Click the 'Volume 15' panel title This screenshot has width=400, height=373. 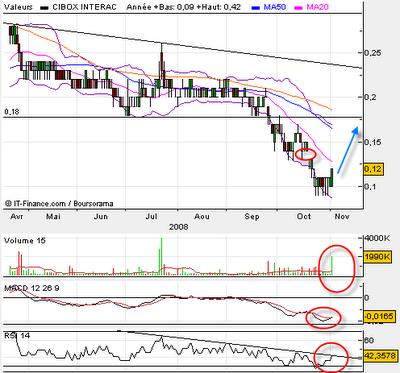click(25, 241)
